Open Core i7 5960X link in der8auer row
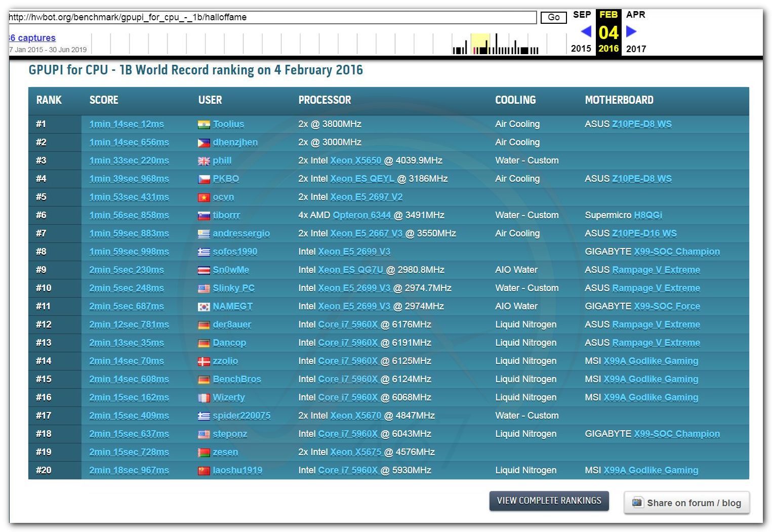This screenshot has height=532, width=772. pyautogui.click(x=348, y=324)
